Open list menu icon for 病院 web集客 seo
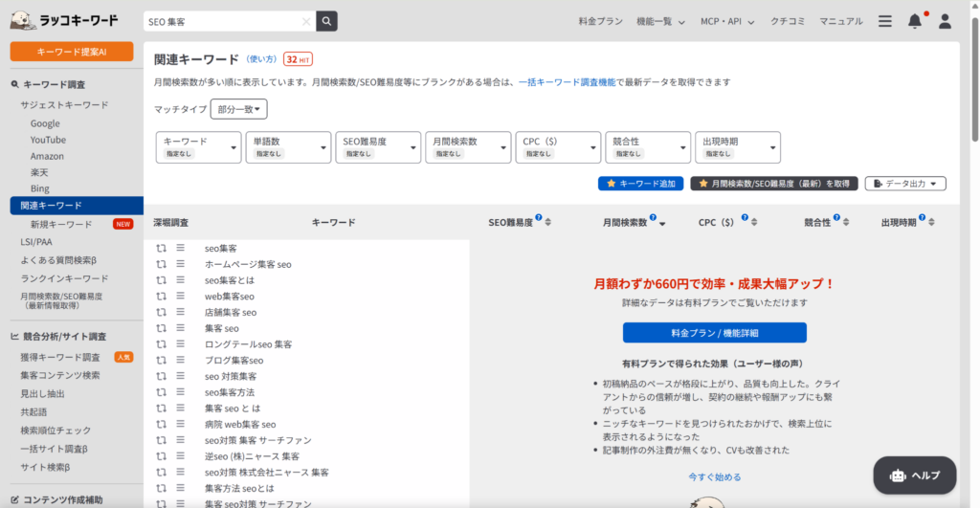 pyautogui.click(x=180, y=424)
